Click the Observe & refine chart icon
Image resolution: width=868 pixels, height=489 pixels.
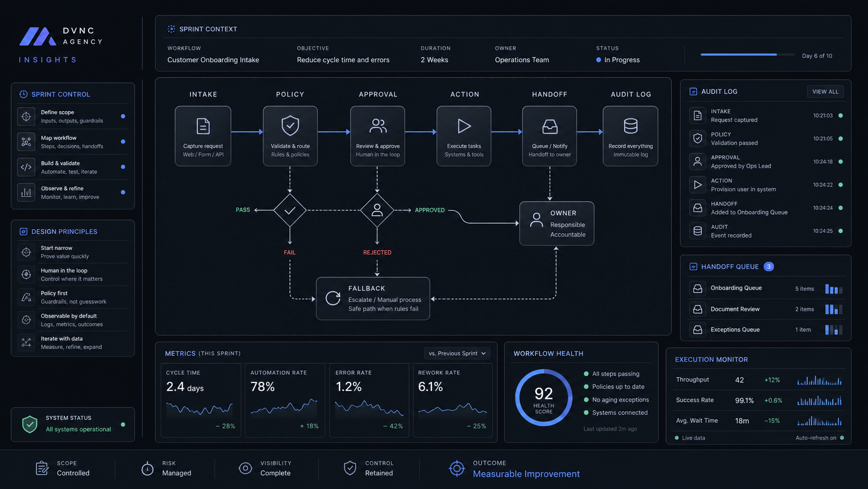(x=26, y=192)
